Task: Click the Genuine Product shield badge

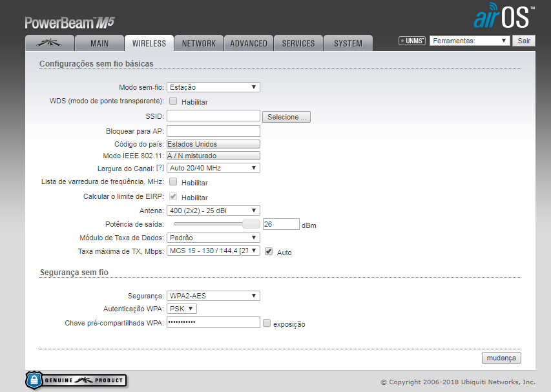Action: tap(76, 380)
